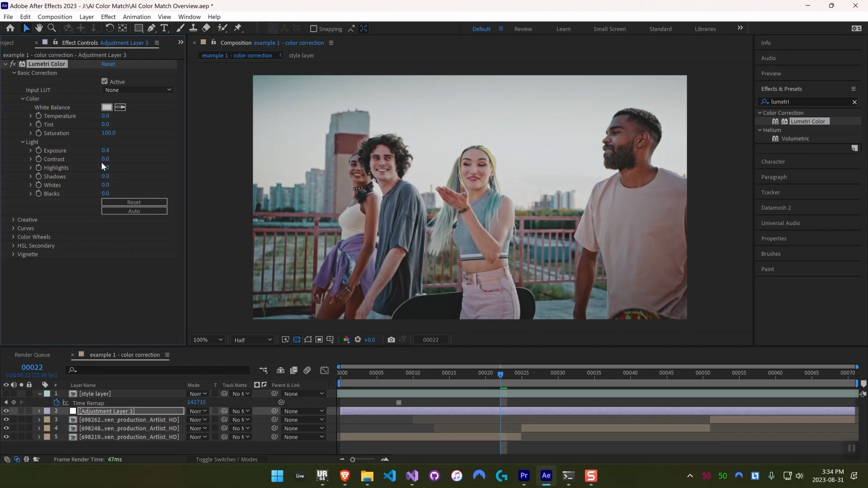This screenshot has height=488, width=868.
Task: Click the Auto button under Light
Action: point(134,211)
